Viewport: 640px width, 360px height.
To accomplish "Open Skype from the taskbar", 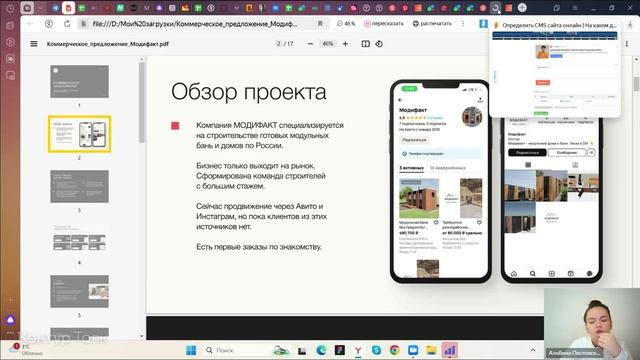I will 376,350.
